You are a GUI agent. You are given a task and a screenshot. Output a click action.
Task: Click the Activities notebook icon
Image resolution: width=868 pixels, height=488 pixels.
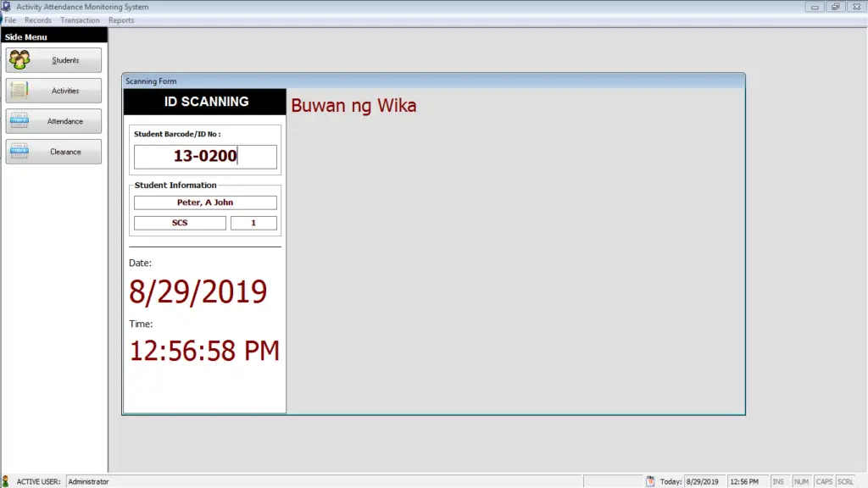[x=20, y=90]
